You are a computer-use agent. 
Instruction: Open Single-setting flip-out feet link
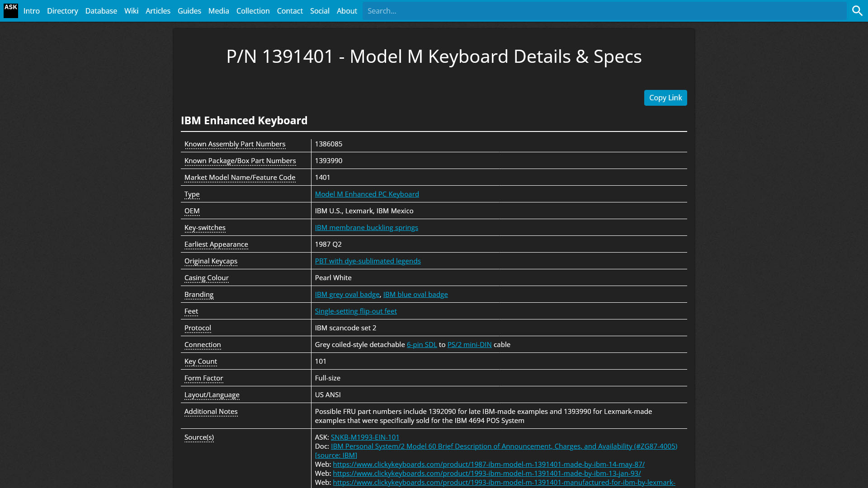[x=356, y=311]
